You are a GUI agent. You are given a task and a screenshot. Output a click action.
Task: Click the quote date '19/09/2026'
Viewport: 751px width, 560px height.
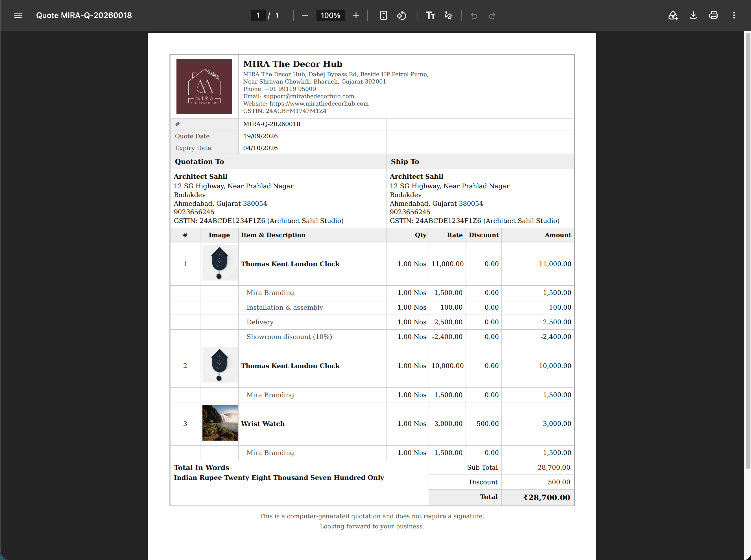[x=260, y=136]
